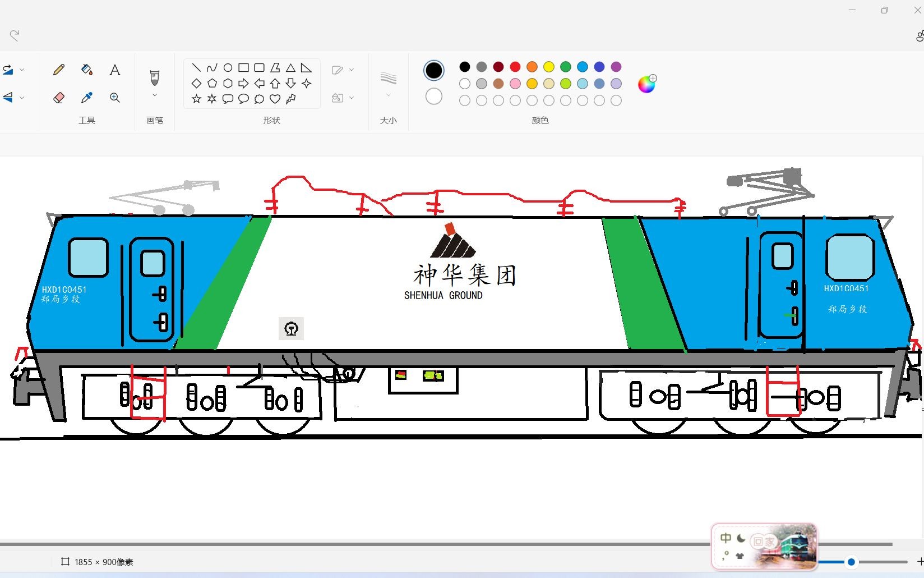The image size is (924, 578).
Task: Select the Up arrow shape
Action: (x=275, y=84)
